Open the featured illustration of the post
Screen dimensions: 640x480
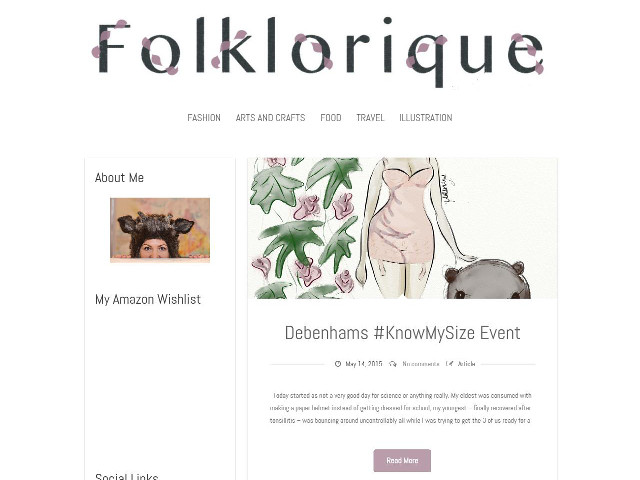[x=402, y=228]
